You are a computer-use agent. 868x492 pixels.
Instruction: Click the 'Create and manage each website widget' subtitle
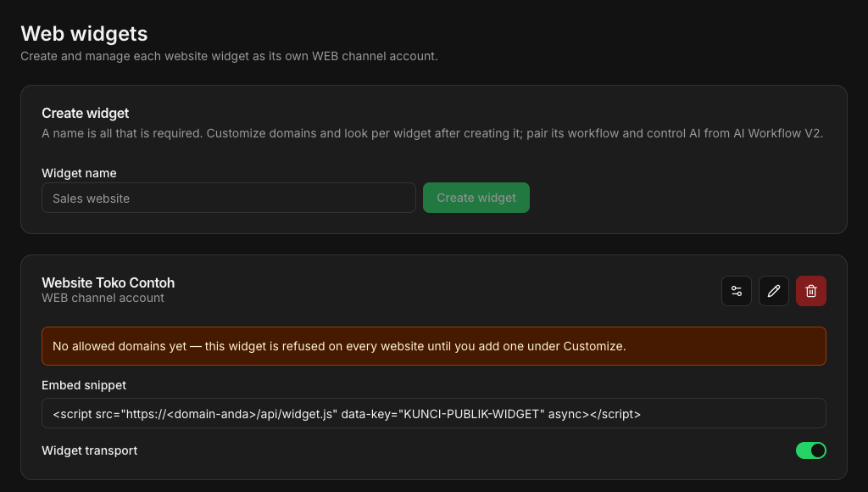(x=229, y=57)
